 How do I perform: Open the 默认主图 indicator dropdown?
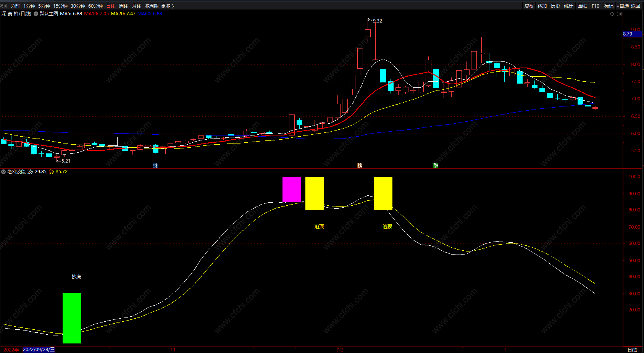point(36,14)
